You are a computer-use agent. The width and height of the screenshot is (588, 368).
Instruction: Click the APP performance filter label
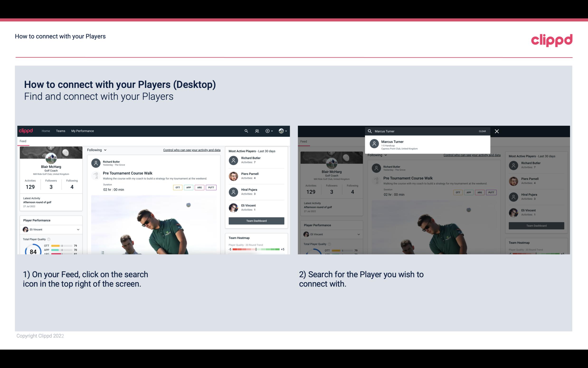188,187
